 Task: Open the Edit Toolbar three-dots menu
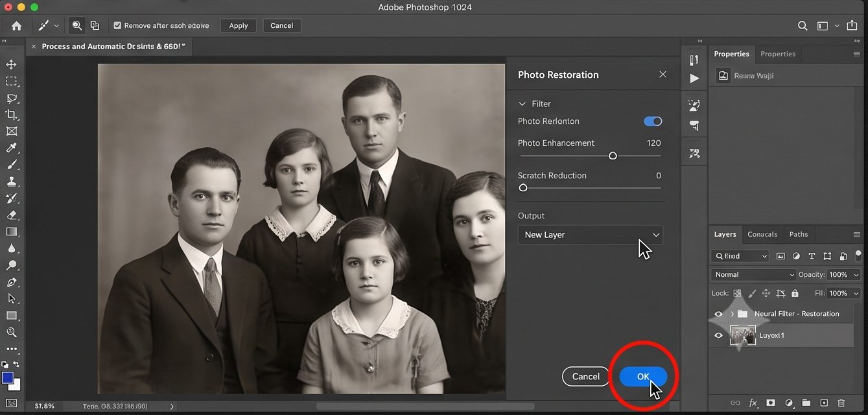[12, 349]
